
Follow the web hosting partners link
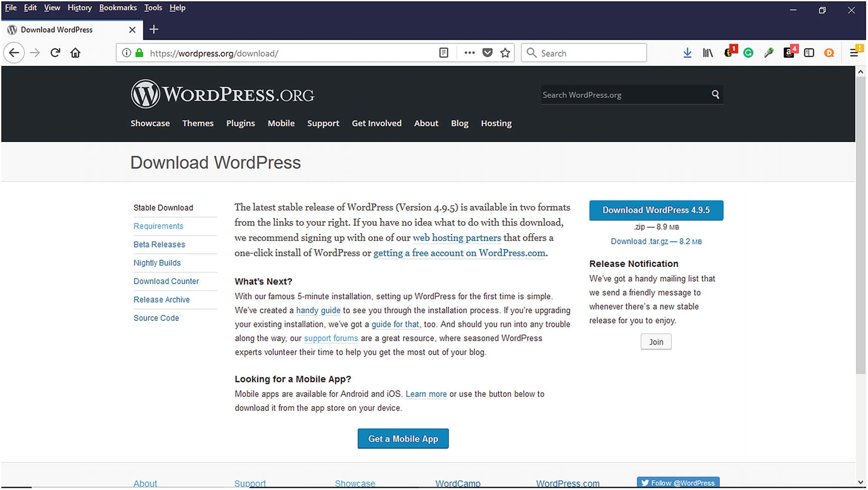(457, 238)
